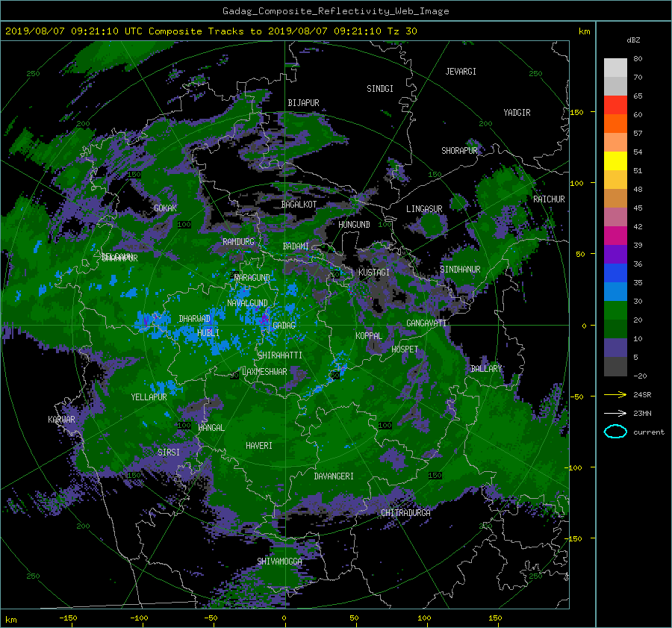Click the SINDGI city label
672x628 pixels.
[380, 89]
